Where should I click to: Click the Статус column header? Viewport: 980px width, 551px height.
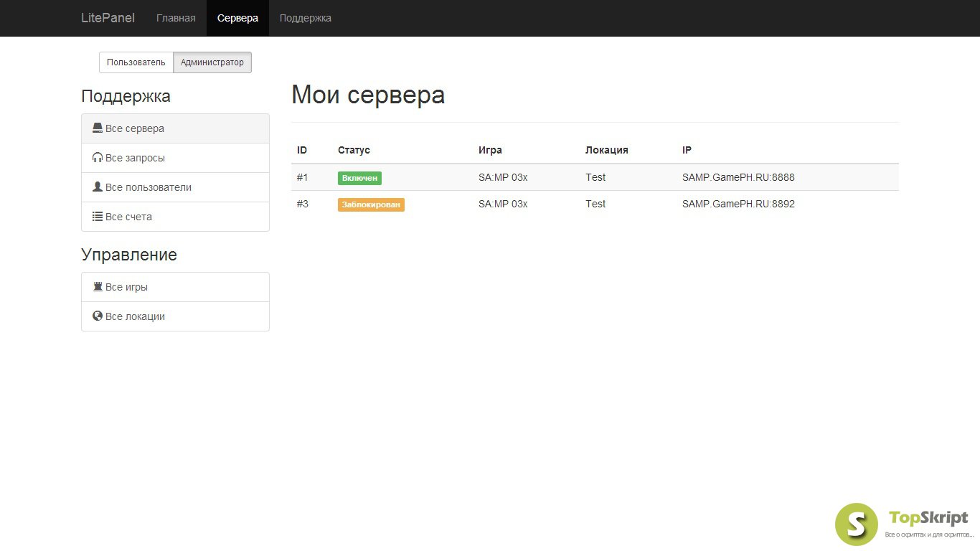(354, 150)
